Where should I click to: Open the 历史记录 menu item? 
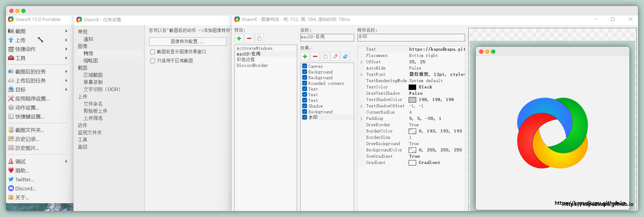[27, 139]
